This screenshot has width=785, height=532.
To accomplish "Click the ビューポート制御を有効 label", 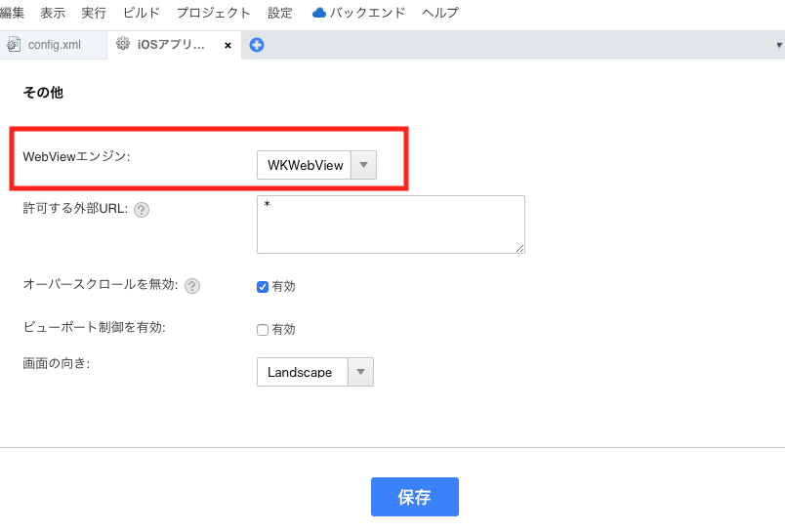I will pyautogui.click(x=94, y=327).
